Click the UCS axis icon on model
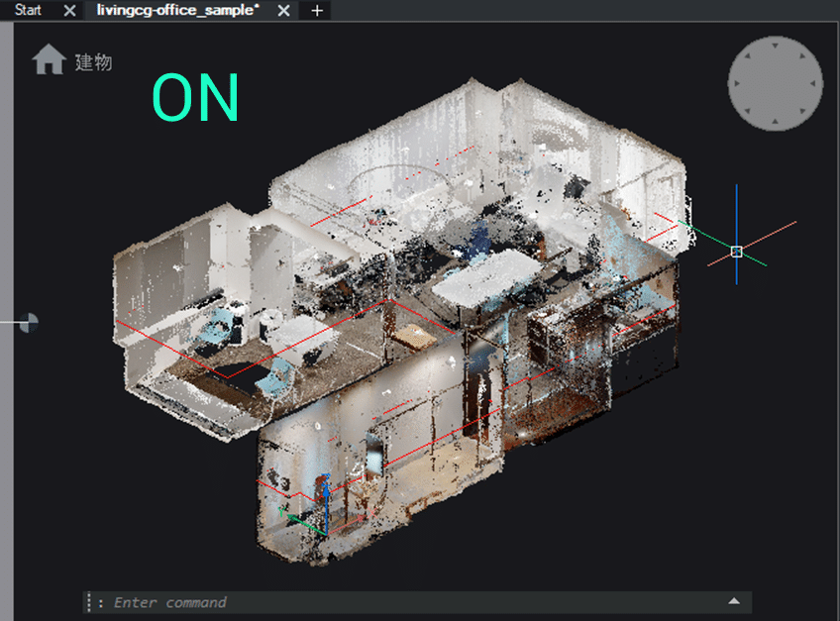Screen dimensions: 840x621 pyautogui.click(x=324, y=506)
